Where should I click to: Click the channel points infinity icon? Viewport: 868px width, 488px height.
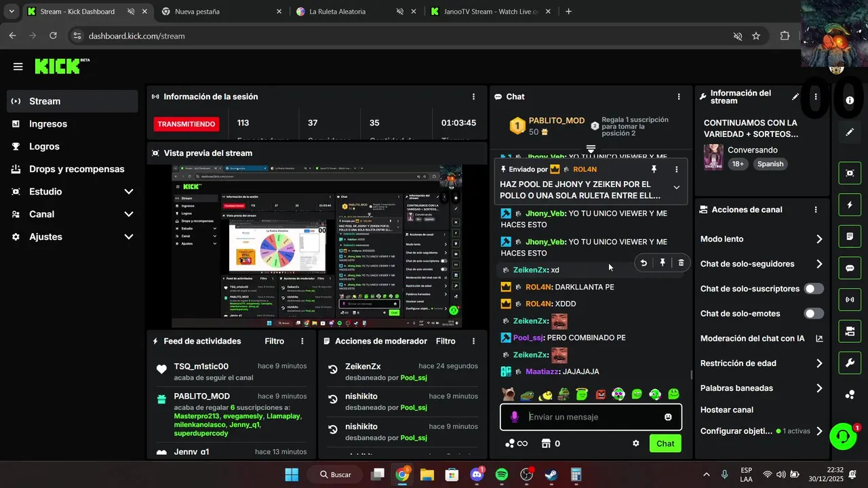pyautogui.click(x=517, y=444)
